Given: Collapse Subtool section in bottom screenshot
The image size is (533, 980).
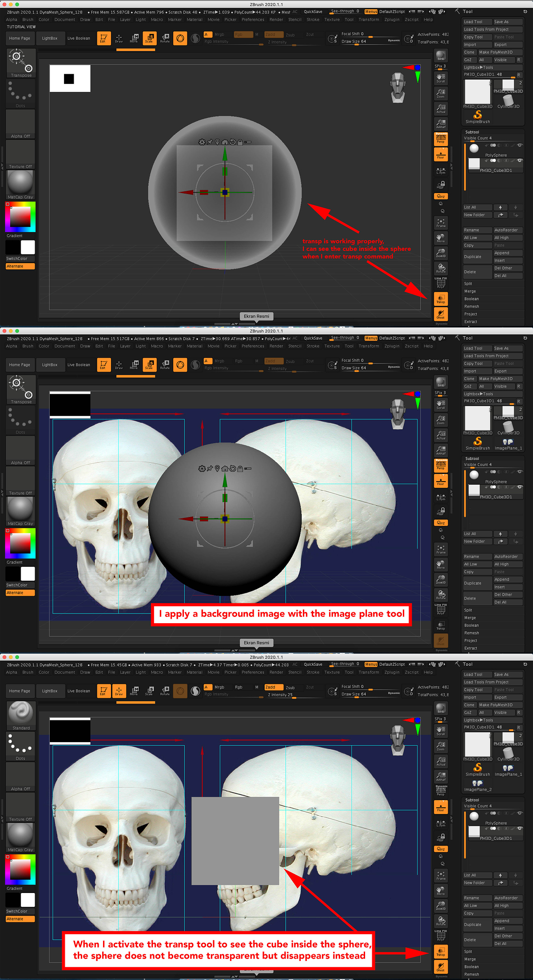Looking at the screenshot, I should [x=472, y=800].
